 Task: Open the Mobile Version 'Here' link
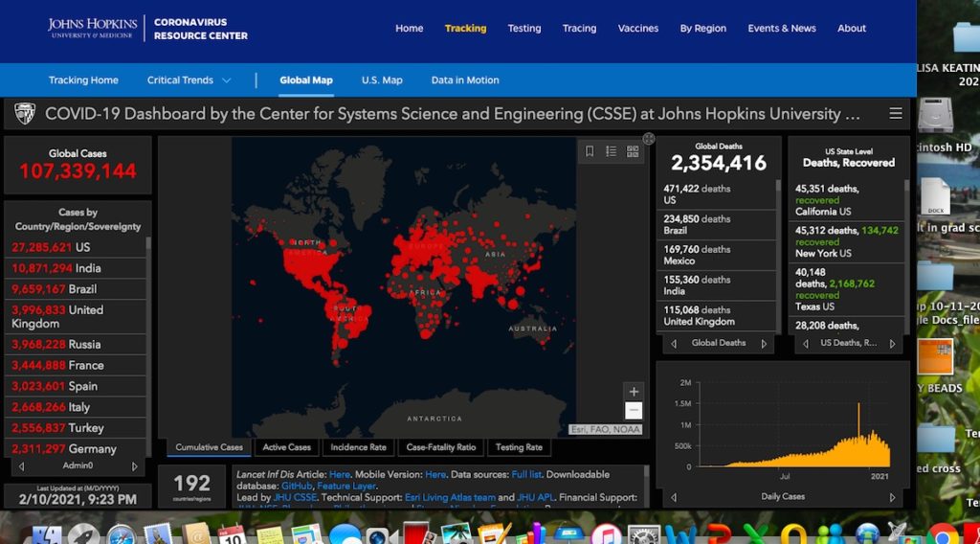[x=435, y=475]
